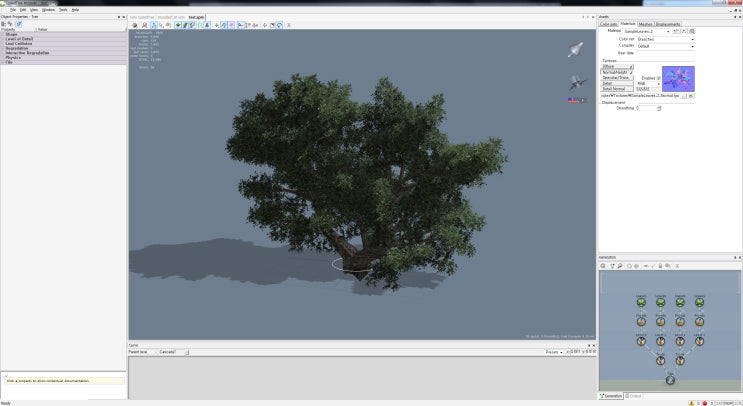Switch to the test.spm document tab
743x406 pixels.
(196, 17)
